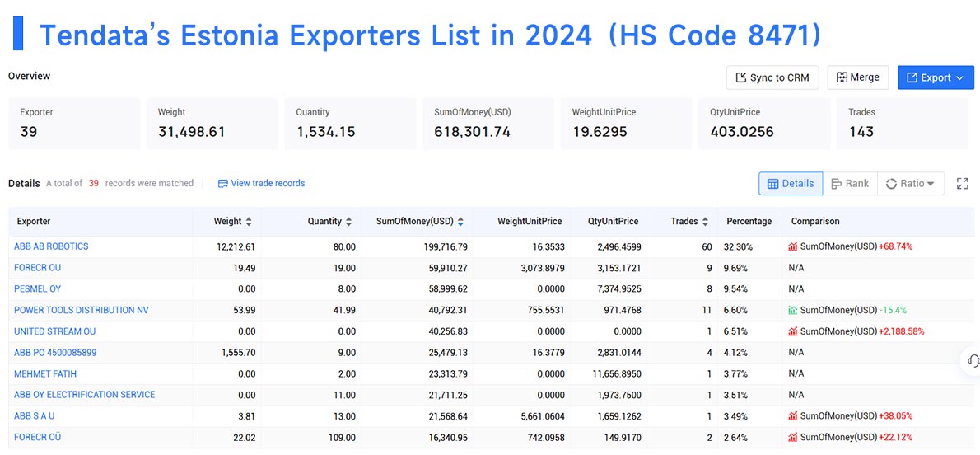Screen dimensions: 980x455
Task: Switch to the Rank view tab
Action: 850,183
